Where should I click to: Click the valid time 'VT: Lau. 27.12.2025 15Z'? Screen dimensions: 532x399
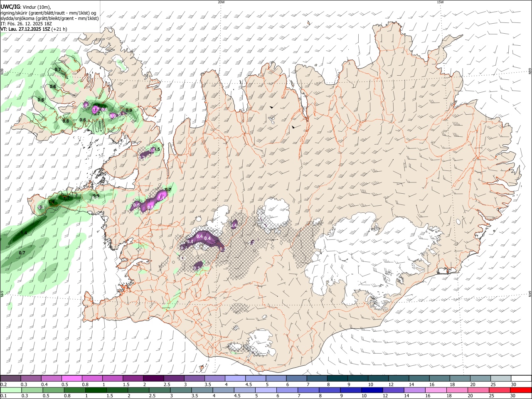25,29
